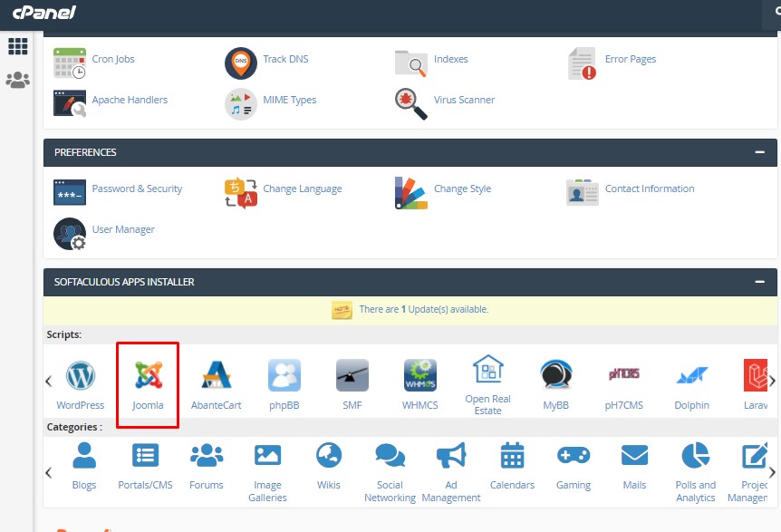Screen dimensions: 781x532
Task: Click the Apache Handlers link text
Action: [x=130, y=100]
